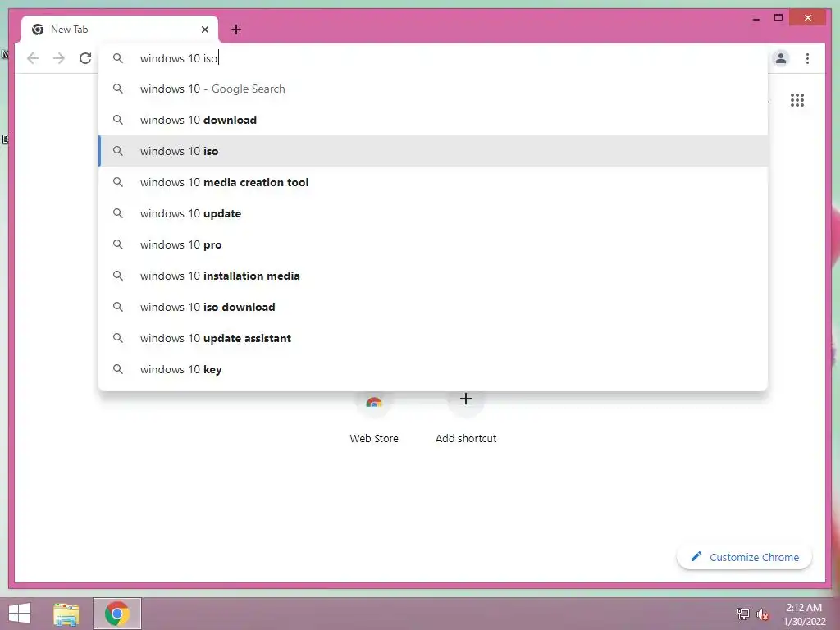Open a new tab with plus button
Image resolution: width=840 pixels, height=630 pixels.
[236, 30]
